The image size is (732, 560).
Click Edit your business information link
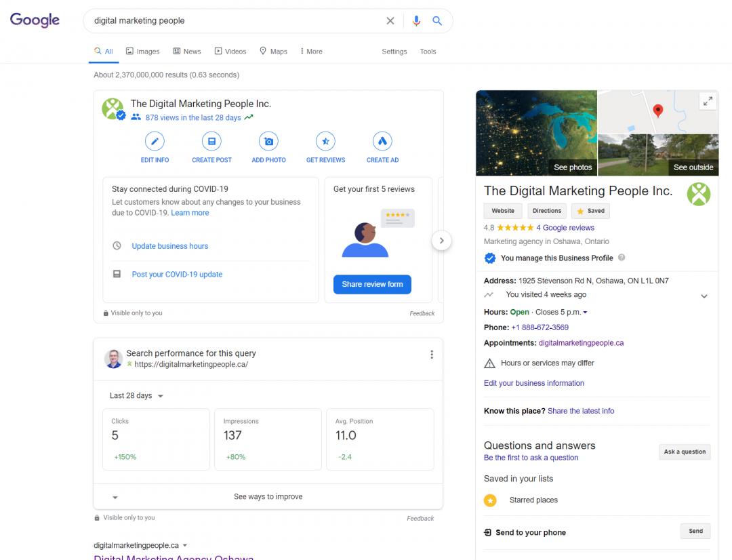click(x=533, y=383)
